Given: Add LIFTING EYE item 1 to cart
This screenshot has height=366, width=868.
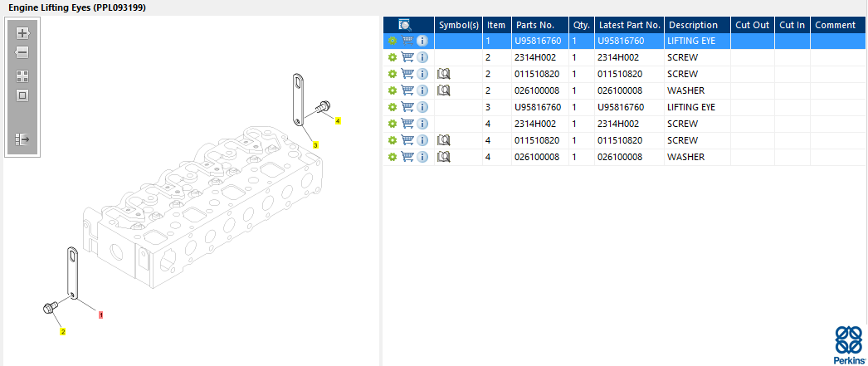Looking at the screenshot, I should point(407,41).
